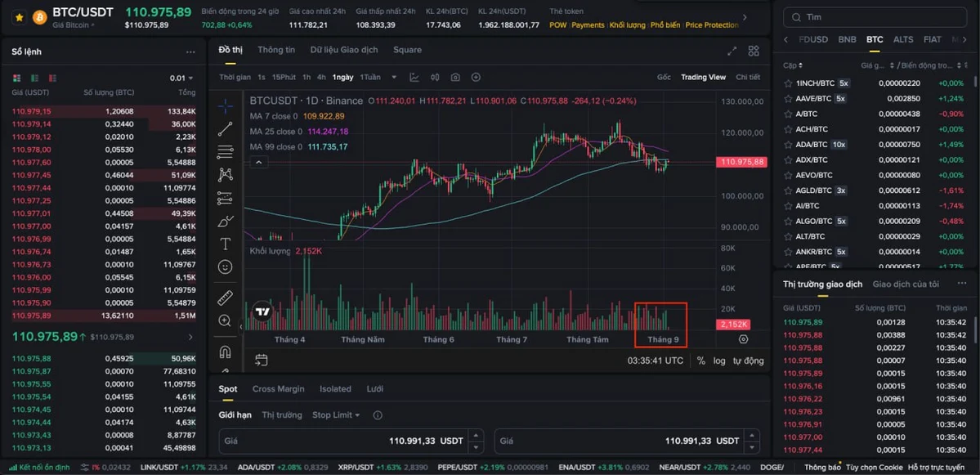Switch to the Thông tin tab
The width and height of the screenshot is (980, 475).
coord(276,50)
